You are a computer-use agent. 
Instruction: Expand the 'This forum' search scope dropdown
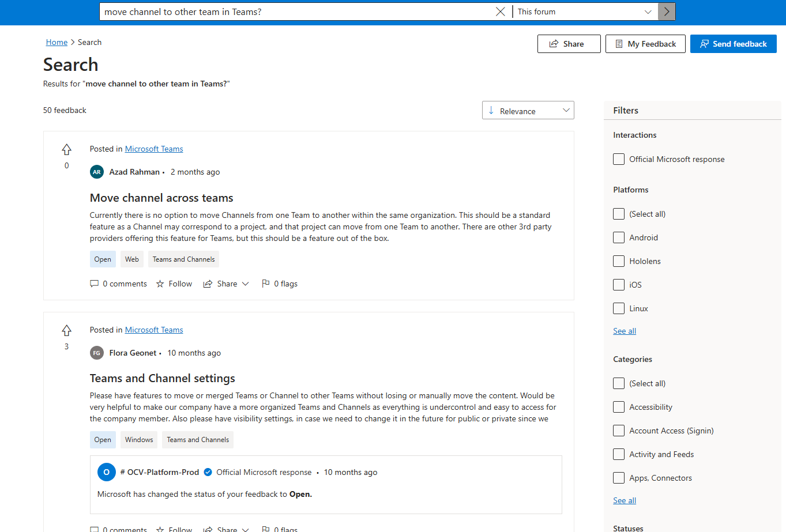click(585, 12)
